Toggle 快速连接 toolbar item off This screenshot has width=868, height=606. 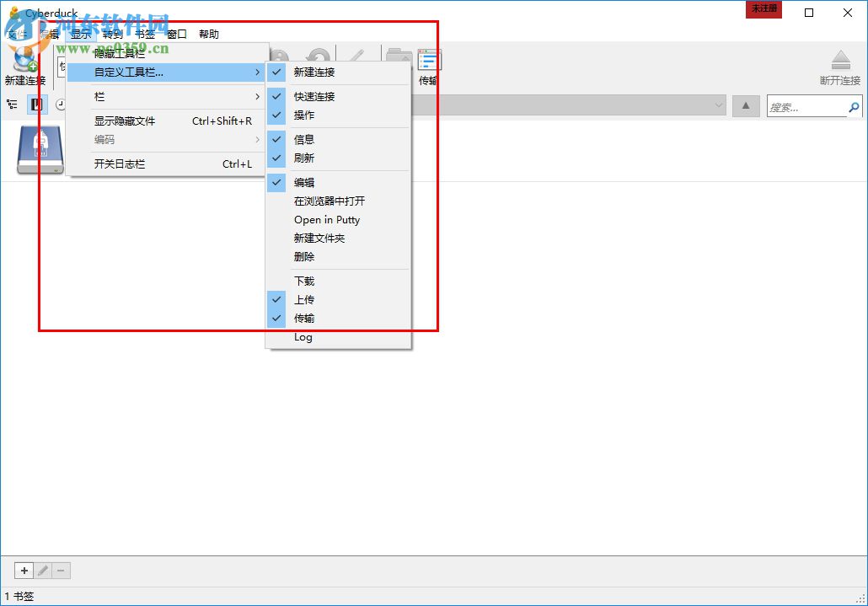click(x=338, y=96)
